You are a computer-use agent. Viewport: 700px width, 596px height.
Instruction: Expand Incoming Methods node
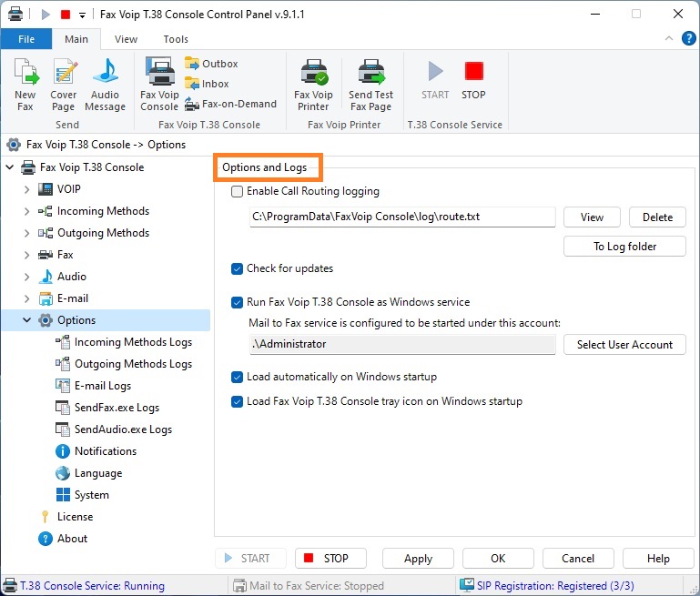click(x=26, y=211)
